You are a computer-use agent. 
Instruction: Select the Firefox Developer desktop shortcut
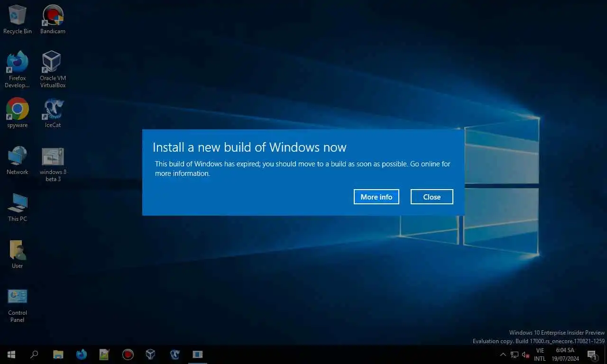[18, 70]
